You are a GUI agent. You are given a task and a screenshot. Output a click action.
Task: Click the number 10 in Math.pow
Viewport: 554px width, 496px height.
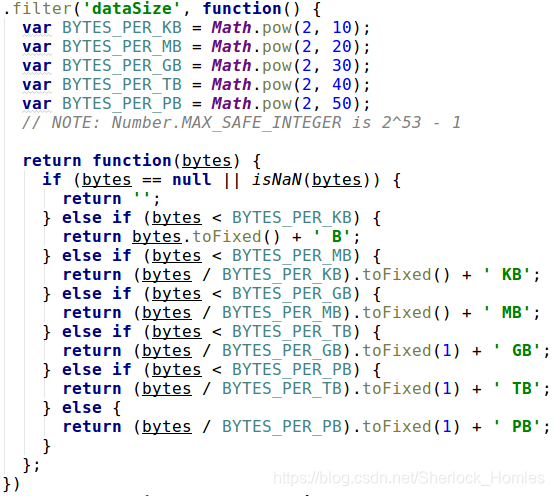click(x=342, y=28)
